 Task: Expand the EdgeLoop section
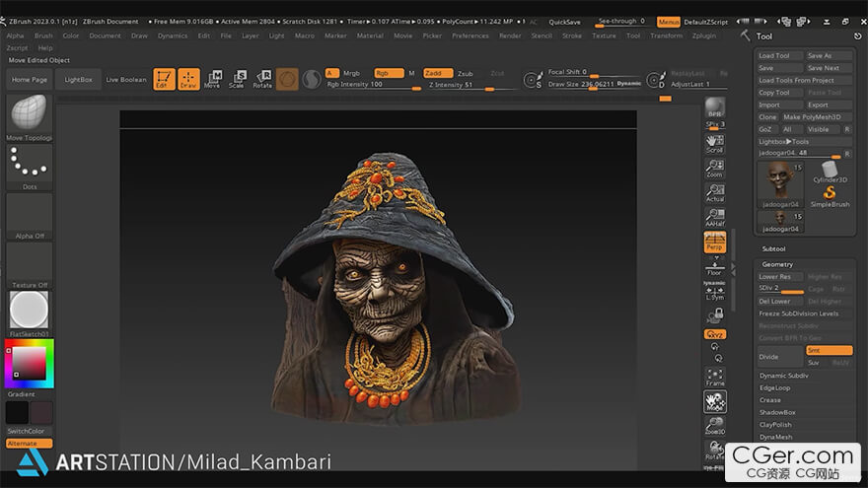click(775, 387)
